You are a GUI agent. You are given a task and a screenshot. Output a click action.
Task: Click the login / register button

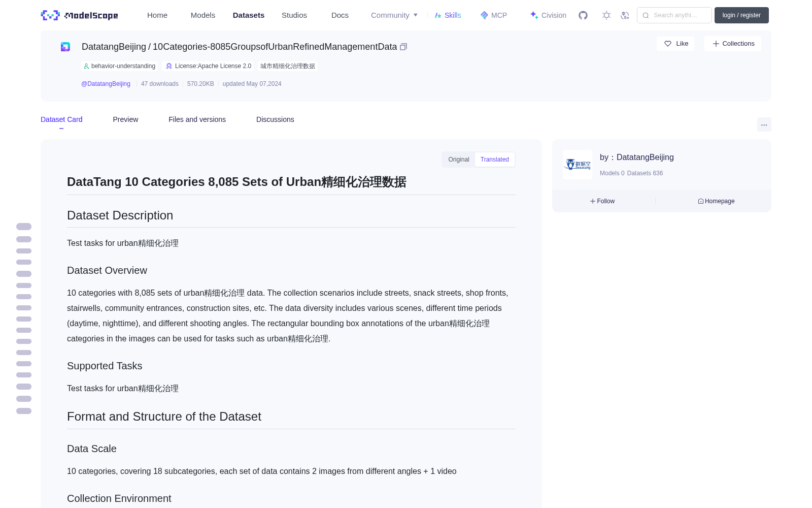741,15
